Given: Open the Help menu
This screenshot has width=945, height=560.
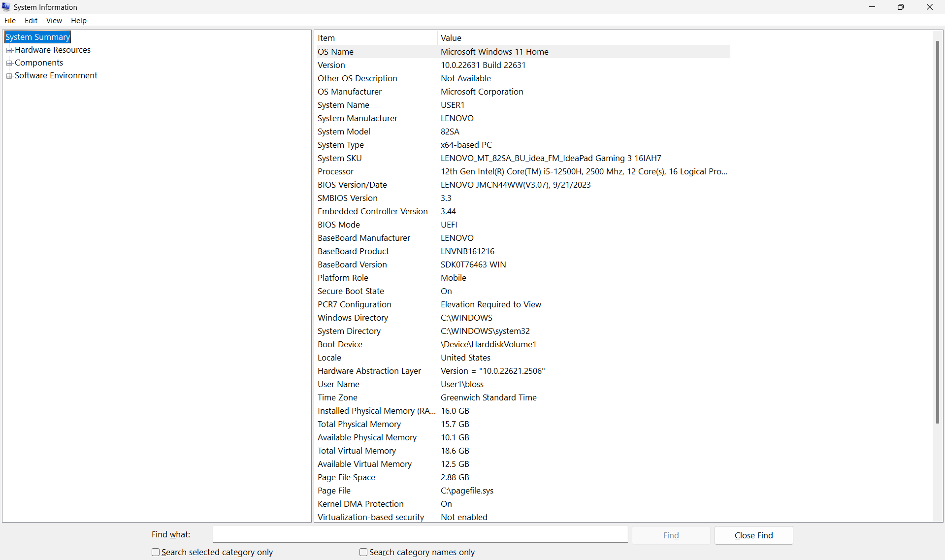Looking at the screenshot, I should pyautogui.click(x=78, y=20).
